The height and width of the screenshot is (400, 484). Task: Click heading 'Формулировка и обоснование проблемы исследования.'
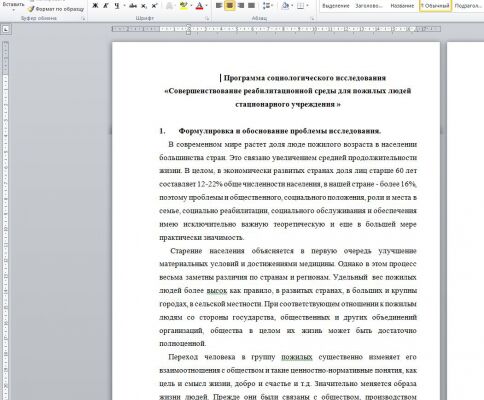(x=280, y=131)
